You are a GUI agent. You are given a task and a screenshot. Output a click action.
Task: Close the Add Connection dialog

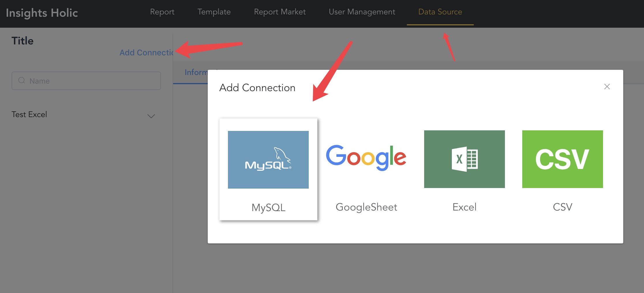pos(607,87)
